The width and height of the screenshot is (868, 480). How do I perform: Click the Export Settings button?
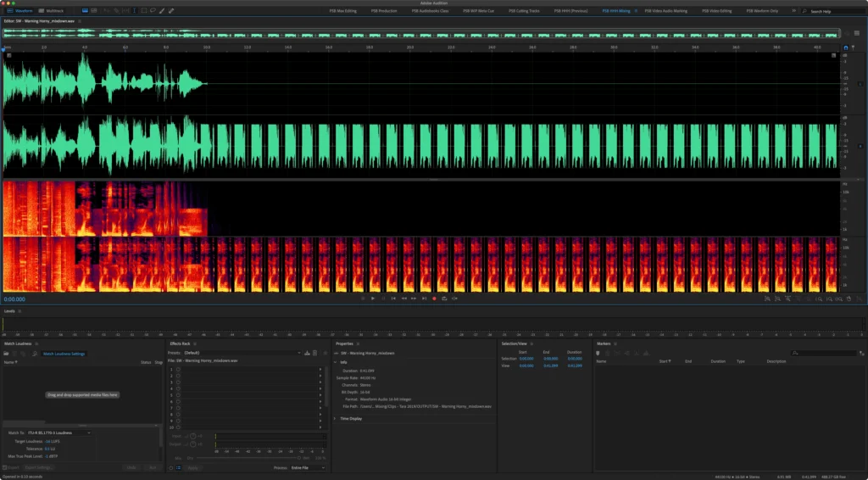point(39,468)
